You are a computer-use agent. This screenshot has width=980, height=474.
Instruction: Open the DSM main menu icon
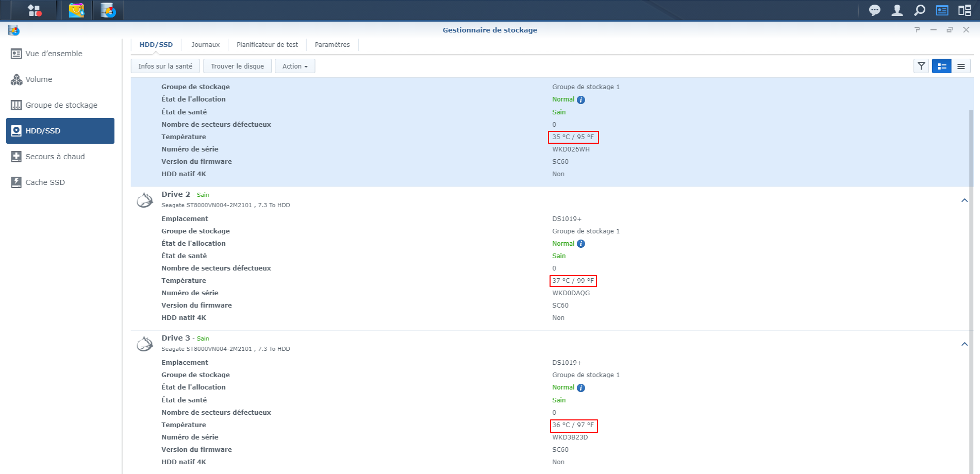coord(34,10)
